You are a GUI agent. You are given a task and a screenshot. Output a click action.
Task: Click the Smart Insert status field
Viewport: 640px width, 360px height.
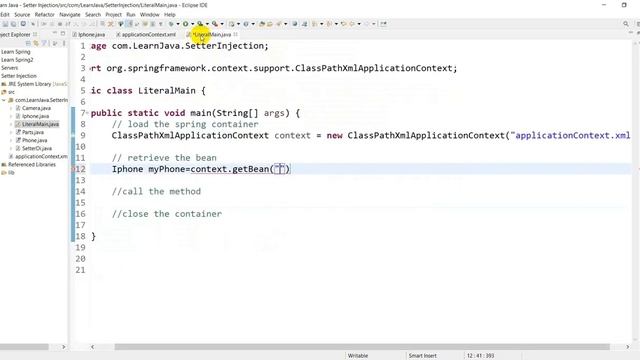pos(422,356)
